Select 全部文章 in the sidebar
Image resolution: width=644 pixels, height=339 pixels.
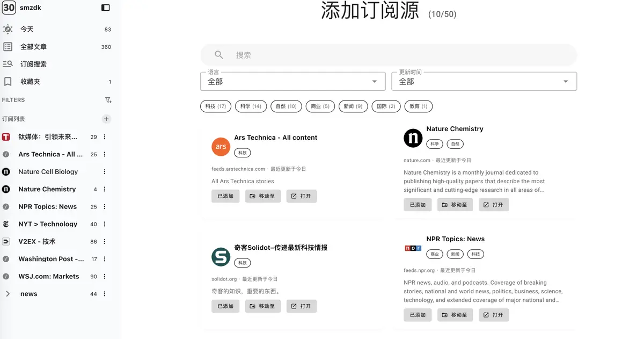point(32,47)
